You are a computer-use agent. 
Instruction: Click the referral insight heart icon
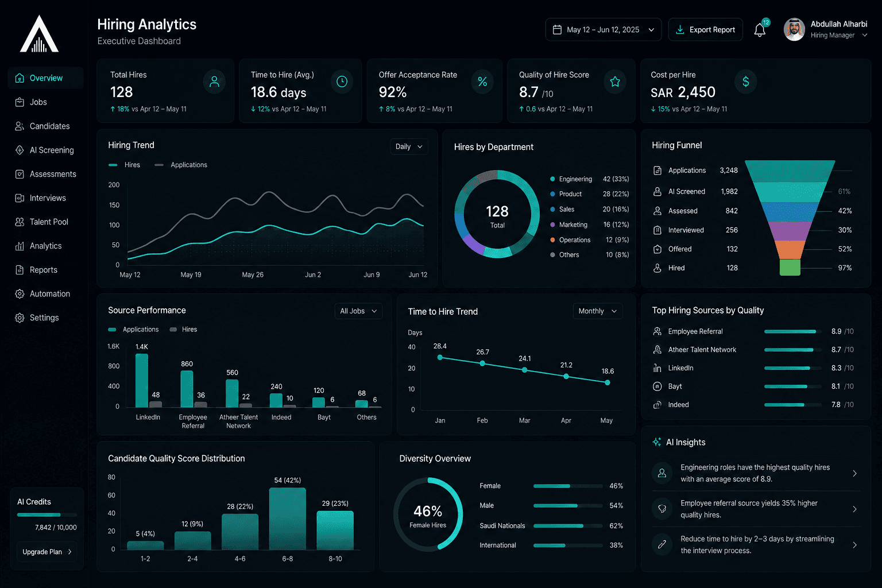[662, 509]
